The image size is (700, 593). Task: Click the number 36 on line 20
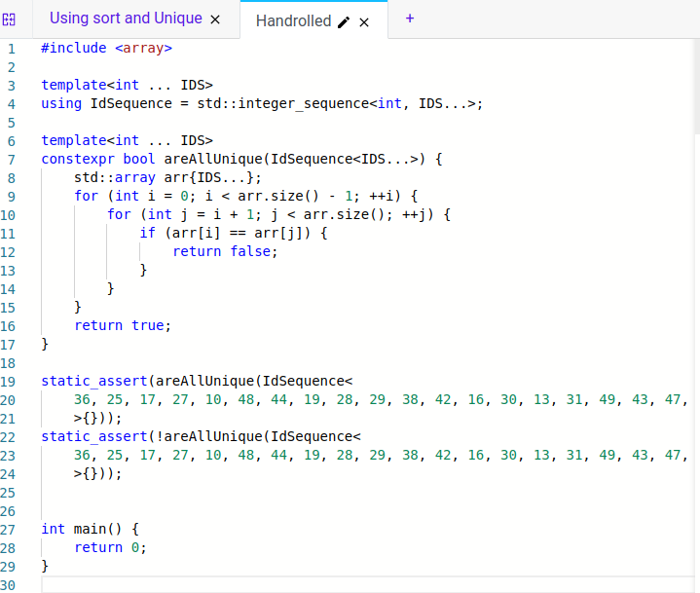click(x=82, y=399)
